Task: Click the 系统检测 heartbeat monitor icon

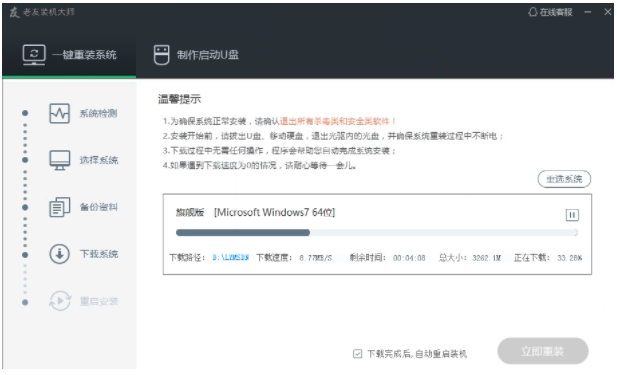Action: tap(59, 113)
